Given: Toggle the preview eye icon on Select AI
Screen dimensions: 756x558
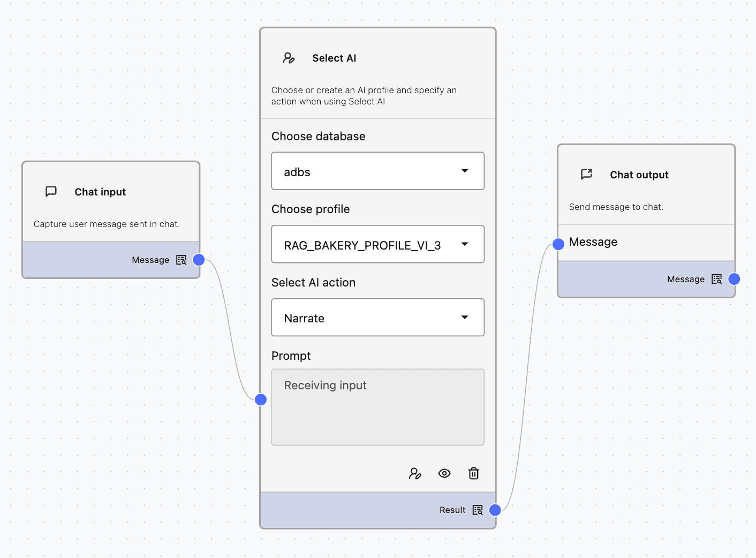Looking at the screenshot, I should (444, 473).
